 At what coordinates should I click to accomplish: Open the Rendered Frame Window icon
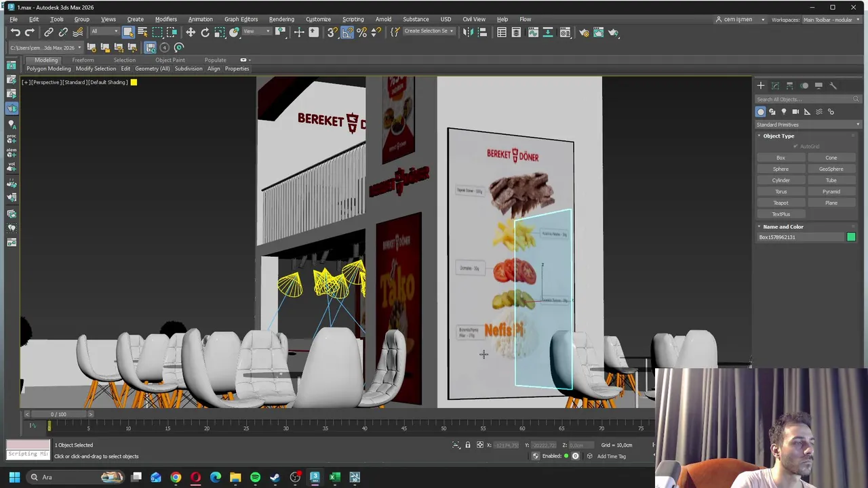click(598, 33)
